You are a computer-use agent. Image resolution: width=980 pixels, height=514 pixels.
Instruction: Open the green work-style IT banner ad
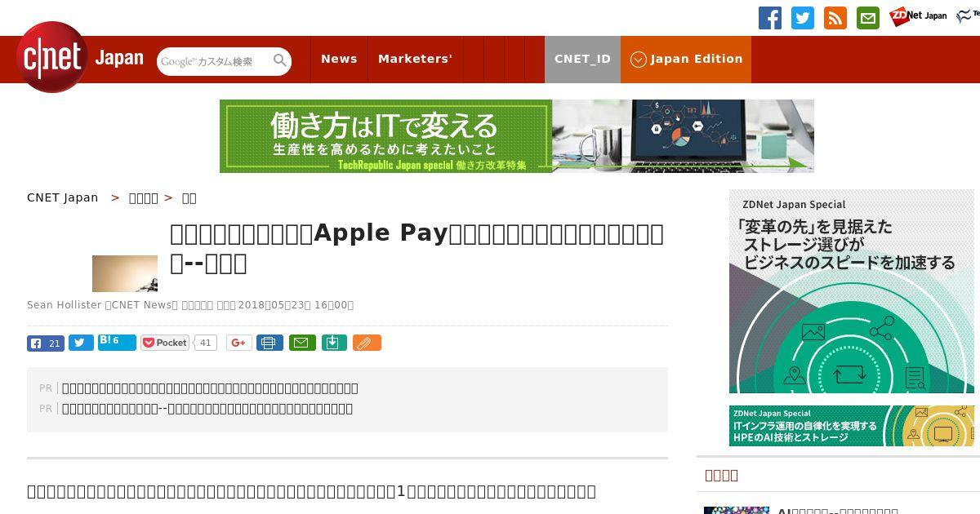[x=517, y=136]
